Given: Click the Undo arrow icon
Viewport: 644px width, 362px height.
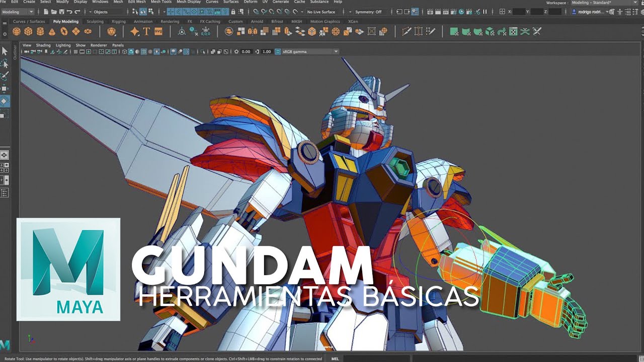Looking at the screenshot, I should pos(69,12).
